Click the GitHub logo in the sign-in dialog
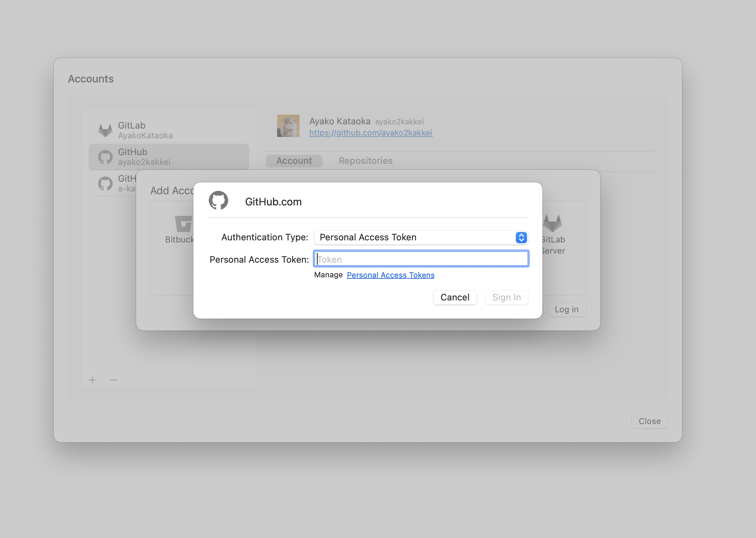The width and height of the screenshot is (756, 538). (x=218, y=201)
